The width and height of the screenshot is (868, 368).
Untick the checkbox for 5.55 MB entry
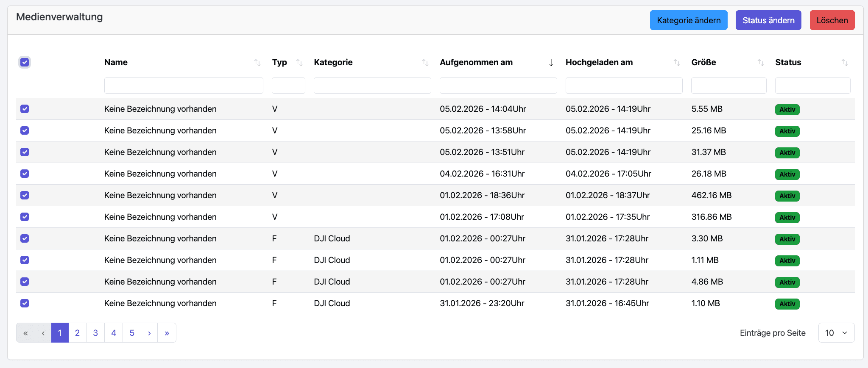coord(25,109)
